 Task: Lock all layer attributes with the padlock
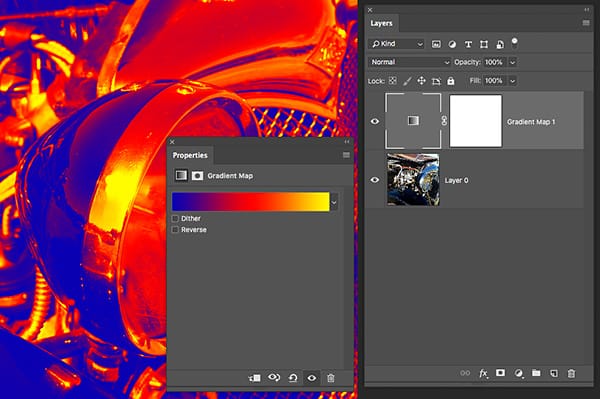[x=451, y=81]
